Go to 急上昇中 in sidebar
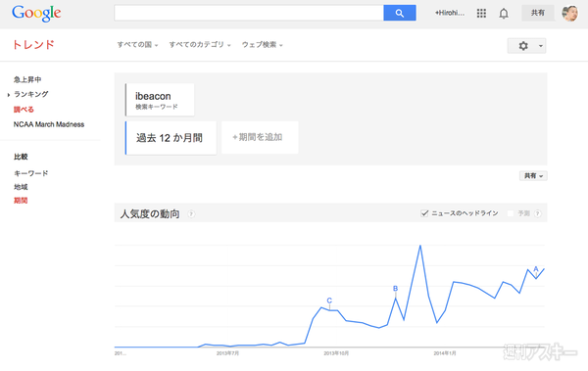 [x=27, y=79]
